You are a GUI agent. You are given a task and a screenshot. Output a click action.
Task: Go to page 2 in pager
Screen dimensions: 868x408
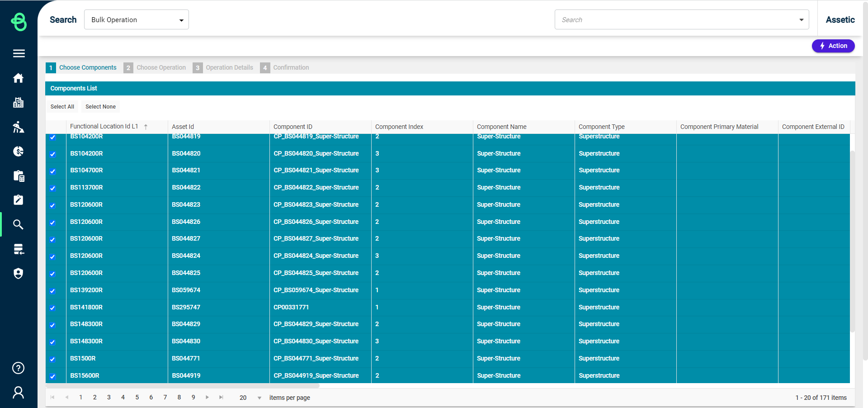95,397
